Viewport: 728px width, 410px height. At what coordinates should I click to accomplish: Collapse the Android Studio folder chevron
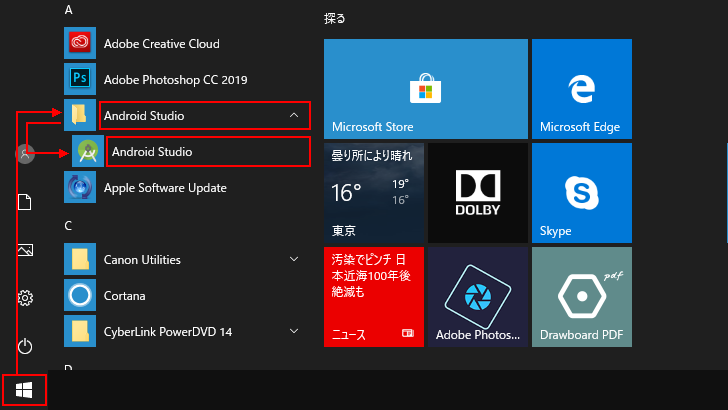click(x=294, y=115)
